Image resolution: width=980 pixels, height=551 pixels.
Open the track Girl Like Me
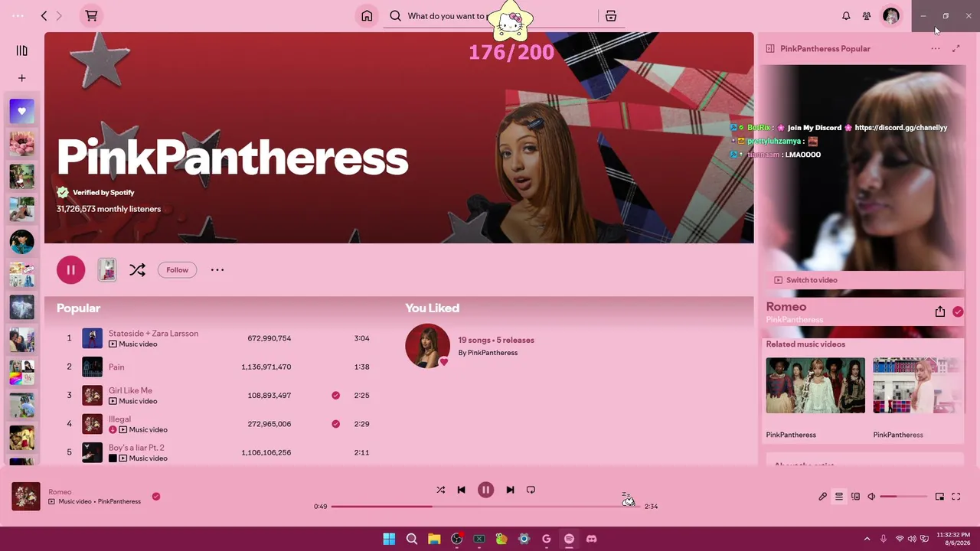pos(130,391)
